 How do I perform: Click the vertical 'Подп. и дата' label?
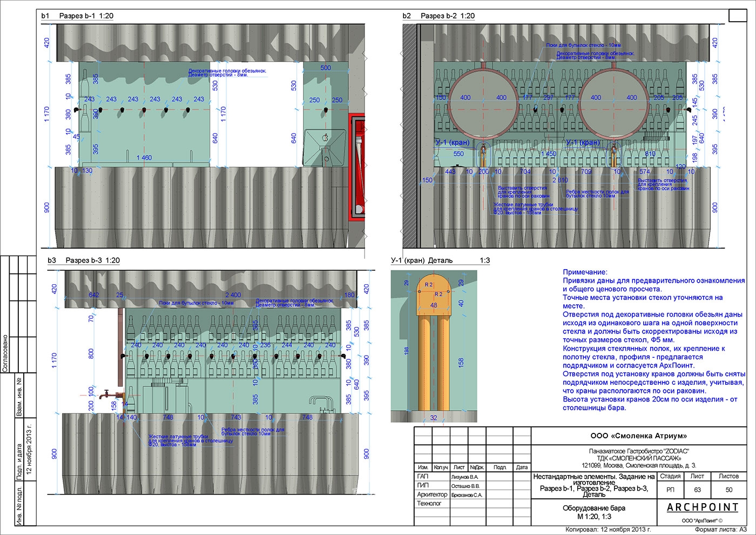tap(19, 462)
